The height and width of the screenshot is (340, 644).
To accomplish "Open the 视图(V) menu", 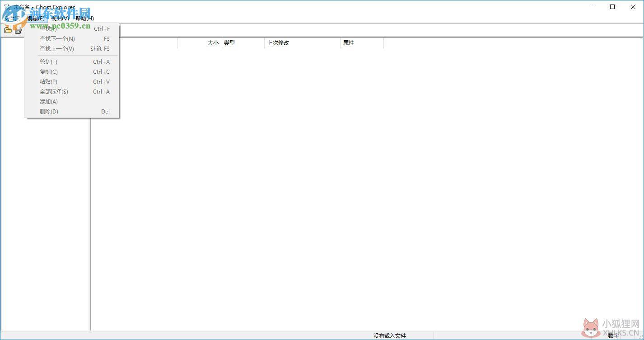I will tap(60, 18).
